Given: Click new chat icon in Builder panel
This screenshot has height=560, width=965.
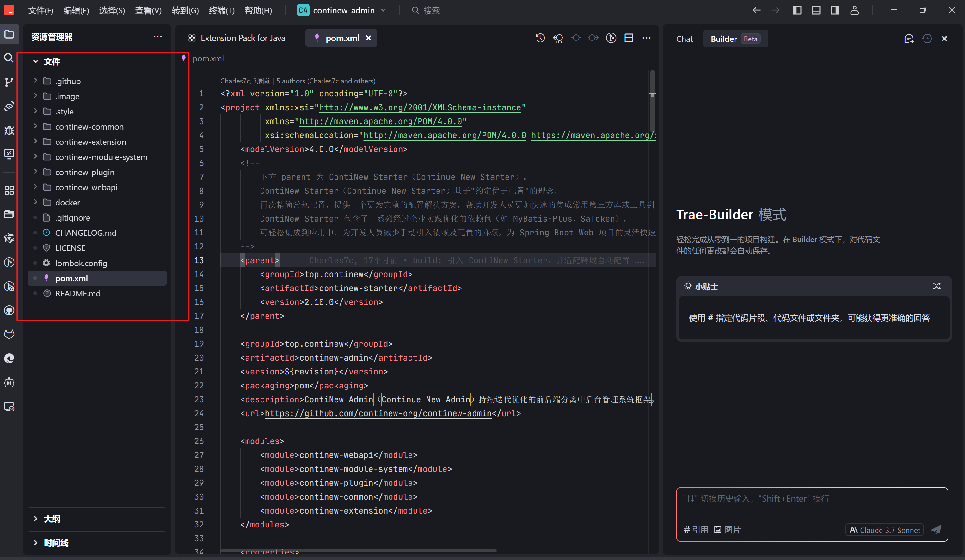Looking at the screenshot, I should (x=909, y=39).
